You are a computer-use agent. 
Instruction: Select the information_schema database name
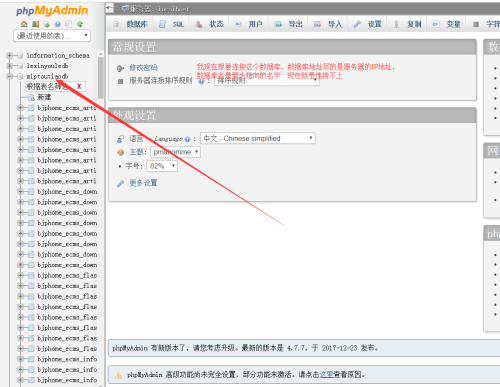(58, 55)
